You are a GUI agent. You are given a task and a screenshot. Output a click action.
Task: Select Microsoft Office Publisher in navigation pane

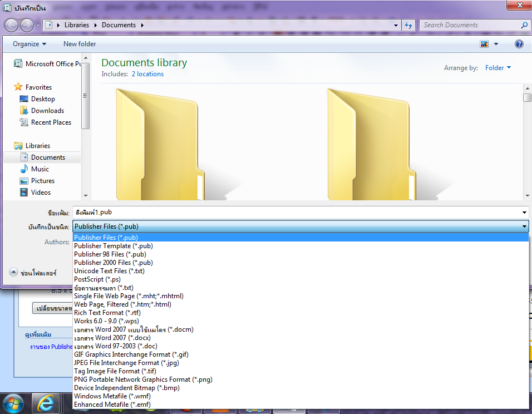[47, 64]
